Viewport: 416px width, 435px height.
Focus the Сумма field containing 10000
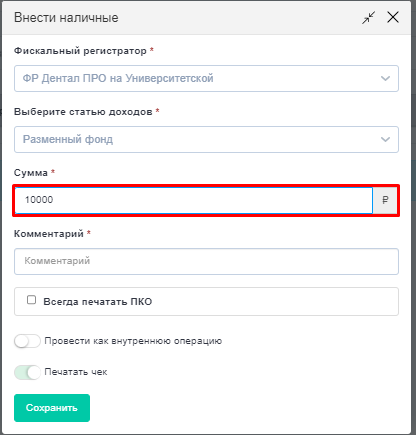(194, 200)
